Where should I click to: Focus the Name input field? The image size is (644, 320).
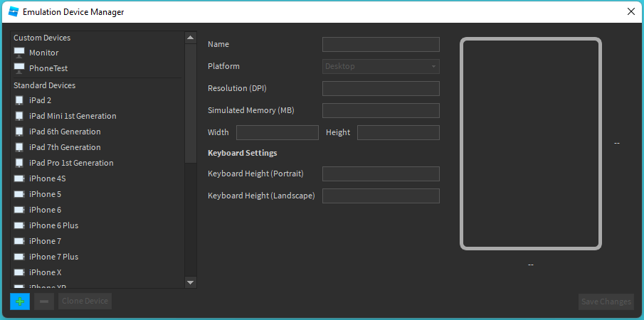pyautogui.click(x=381, y=45)
